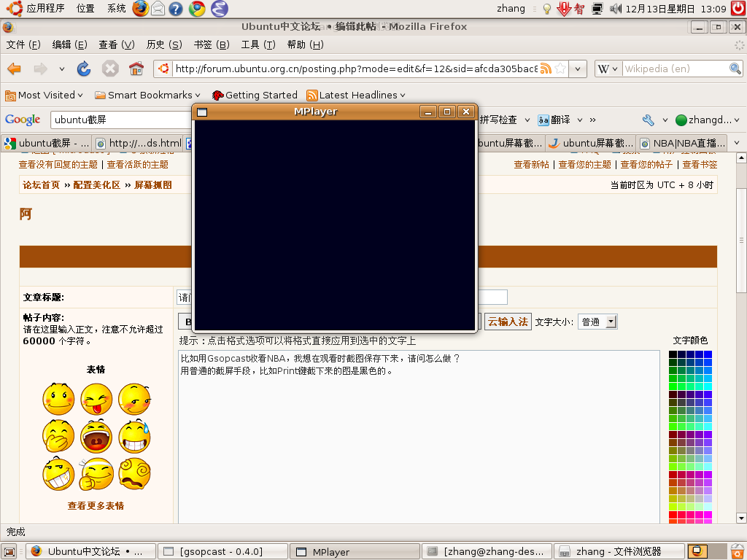
Task: Open the 应用程序 menu in the top panel
Action: tap(45, 9)
